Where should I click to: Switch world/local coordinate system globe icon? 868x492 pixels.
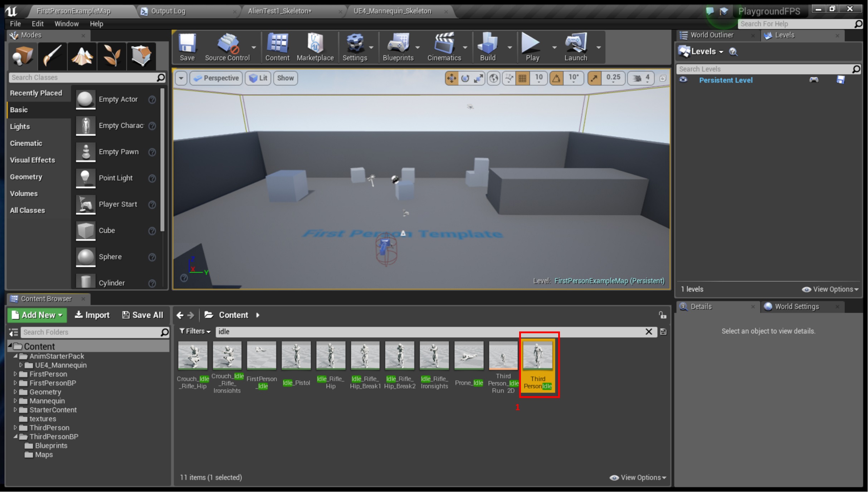494,78
